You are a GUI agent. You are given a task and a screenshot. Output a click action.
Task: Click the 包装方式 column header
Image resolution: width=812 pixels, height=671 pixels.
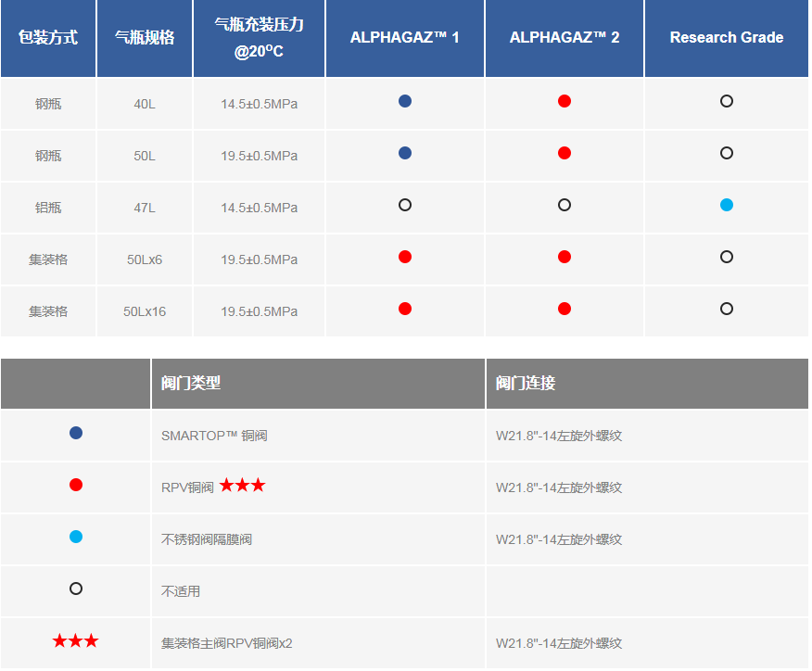click(48, 38)
